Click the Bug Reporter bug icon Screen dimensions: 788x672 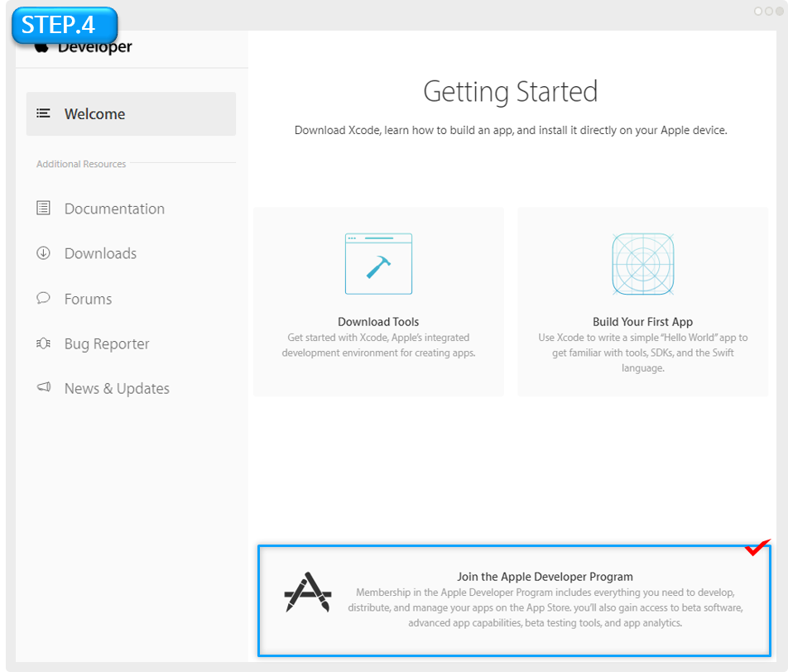44,343
